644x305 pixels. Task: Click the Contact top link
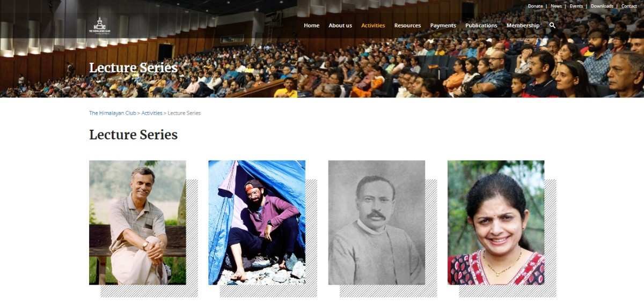pos(629,6)
